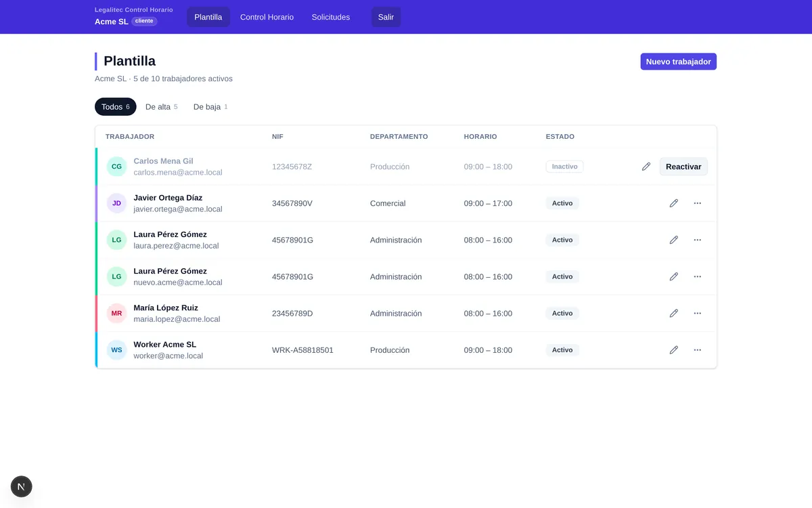This screenshot has height=508, width=812.
Task: Expand the options menu for María López Ruiz
Action: pyautogui.click(x=698, y=313)
